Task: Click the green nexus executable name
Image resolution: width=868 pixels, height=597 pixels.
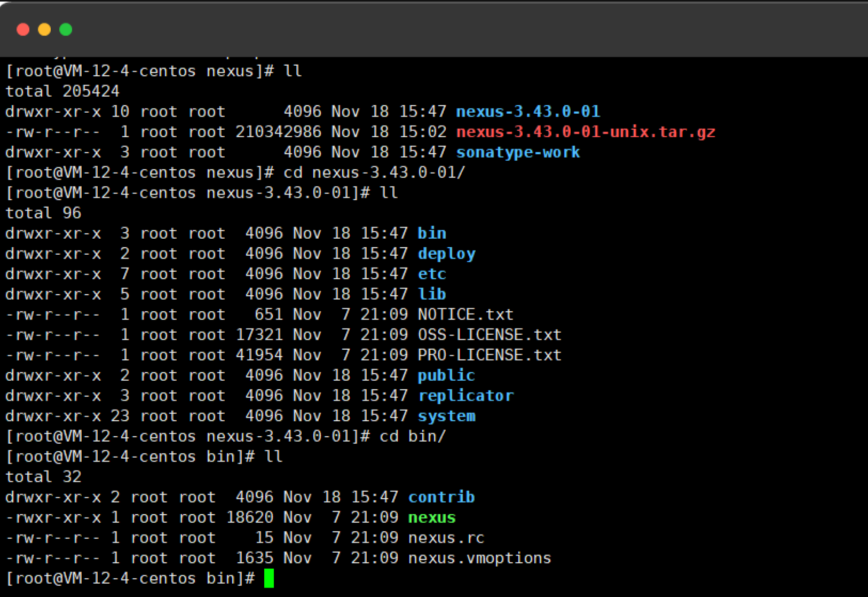Action: [x=432, y=517]
